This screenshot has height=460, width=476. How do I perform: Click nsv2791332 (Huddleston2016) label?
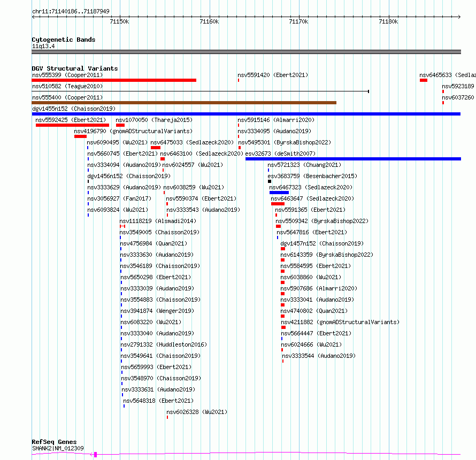click(164, 344)
